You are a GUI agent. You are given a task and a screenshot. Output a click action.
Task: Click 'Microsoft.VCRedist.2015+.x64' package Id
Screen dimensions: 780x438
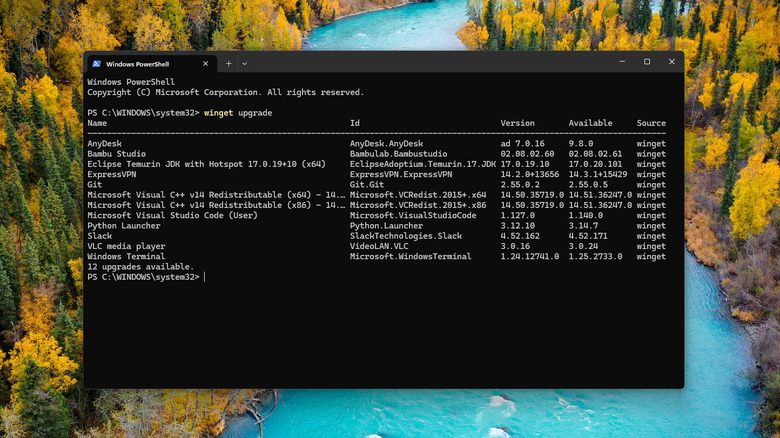click(x=418, y=195)
